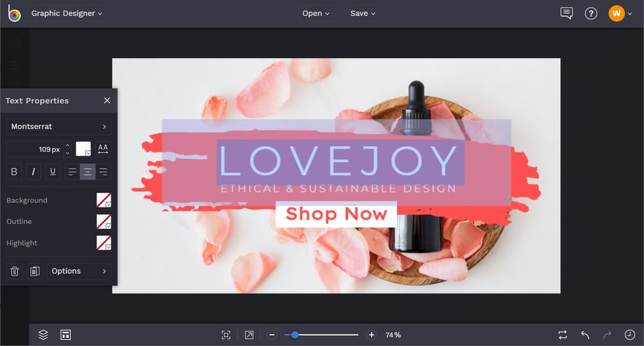Screen dimensions: 644x346
Task: Increase font size with up stepper arrow
Action: [x=68, y=145]
